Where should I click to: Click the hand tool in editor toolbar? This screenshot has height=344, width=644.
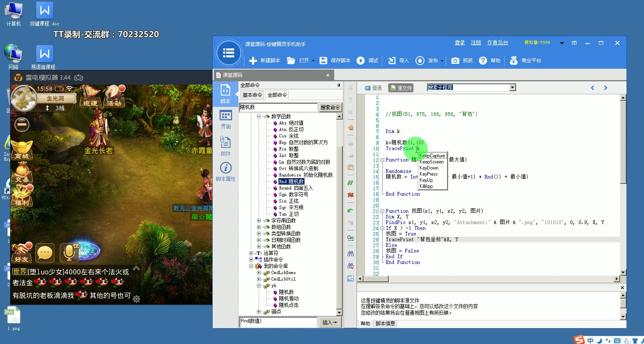(350, 127)
